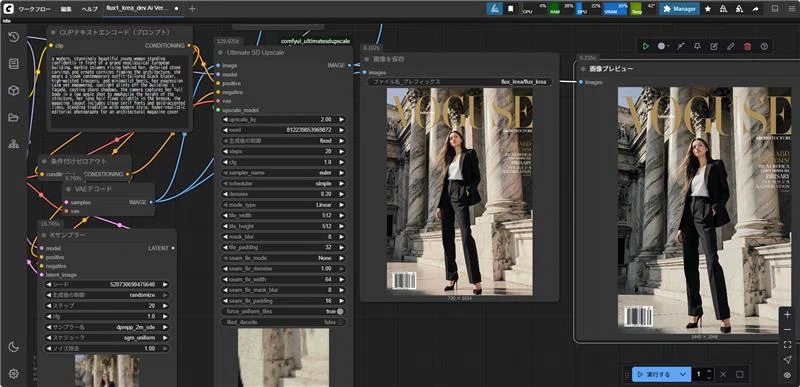Open the 編集 menu
This screenshot has height=387, width=800.
coord(66,9)
